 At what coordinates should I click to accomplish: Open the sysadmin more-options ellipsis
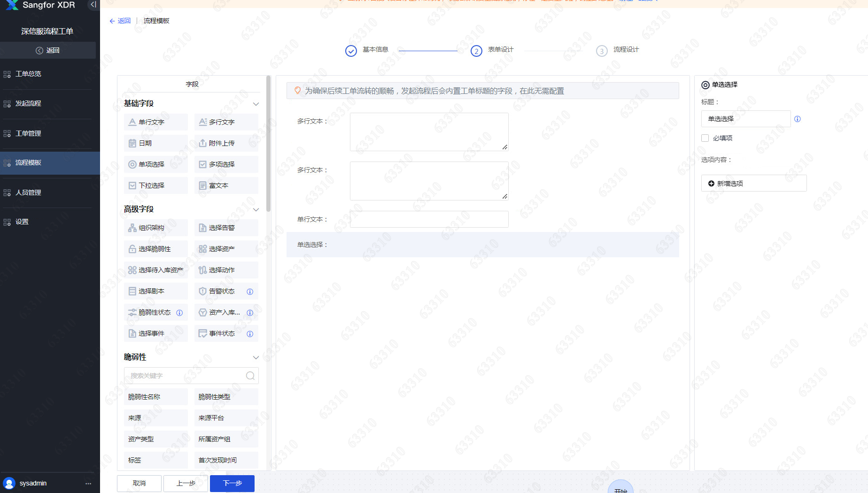[x=88, y=483]
